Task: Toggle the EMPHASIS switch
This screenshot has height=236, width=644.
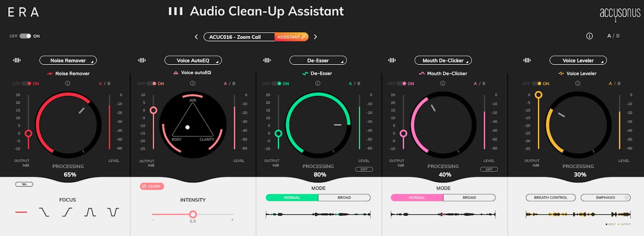Action: click(605, 198)
